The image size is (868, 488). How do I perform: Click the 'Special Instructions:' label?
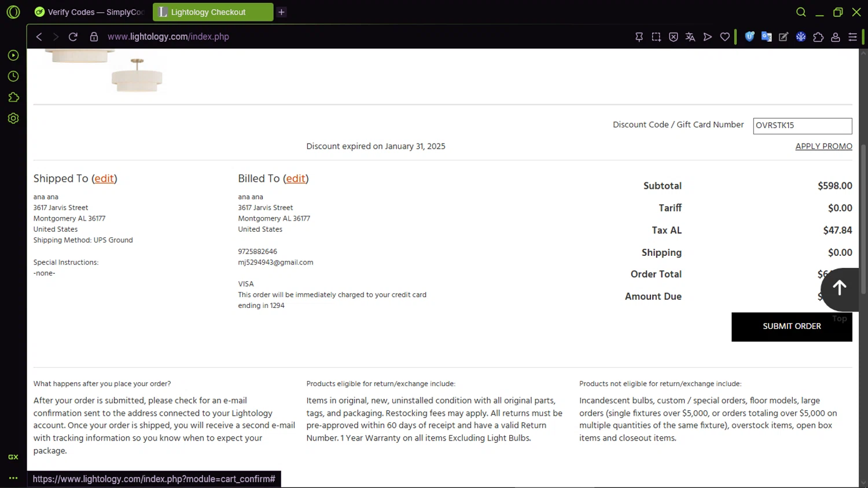[x=66, y=262]
